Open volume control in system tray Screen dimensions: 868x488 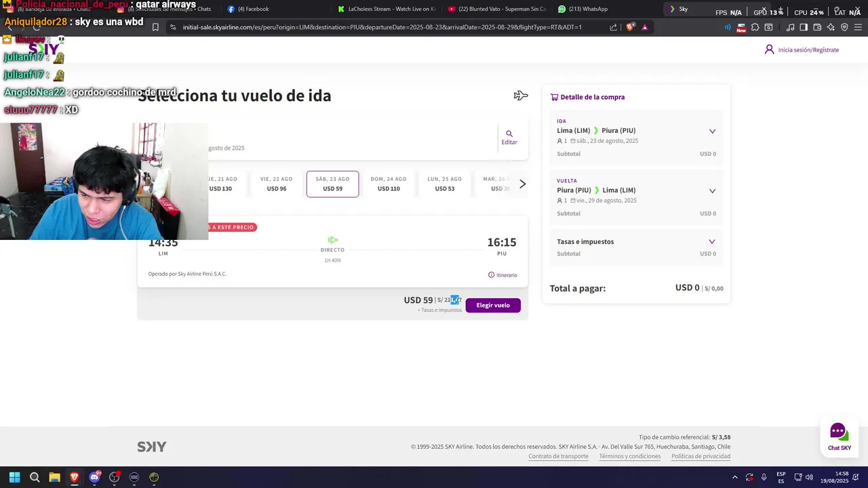[x=809, y=477]
